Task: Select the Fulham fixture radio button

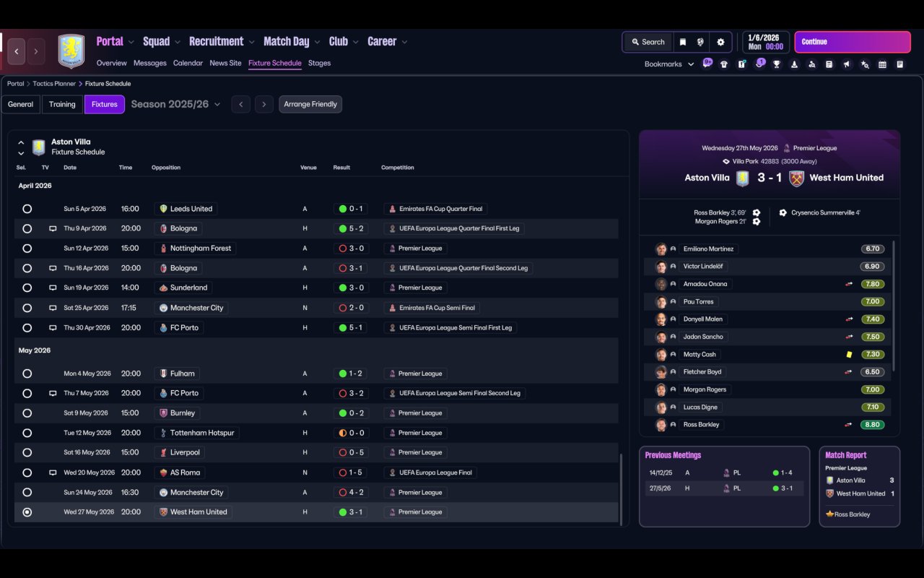Action: [27, 374]
